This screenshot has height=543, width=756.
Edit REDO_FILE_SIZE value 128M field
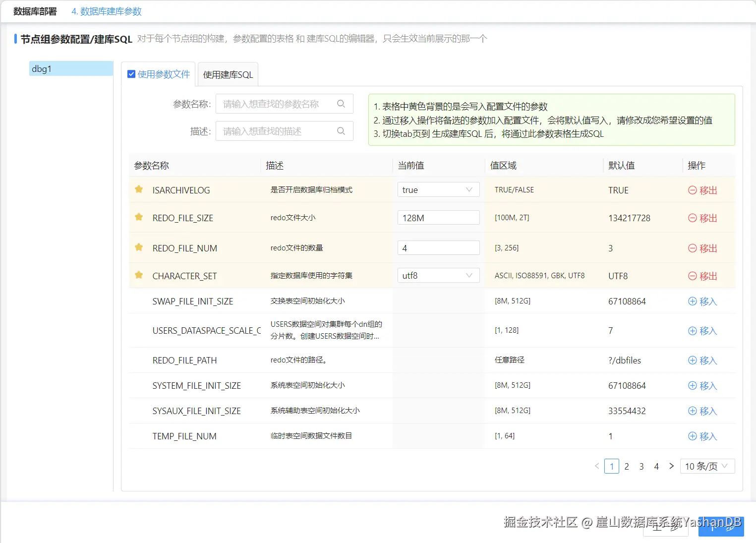pos(438,218)
